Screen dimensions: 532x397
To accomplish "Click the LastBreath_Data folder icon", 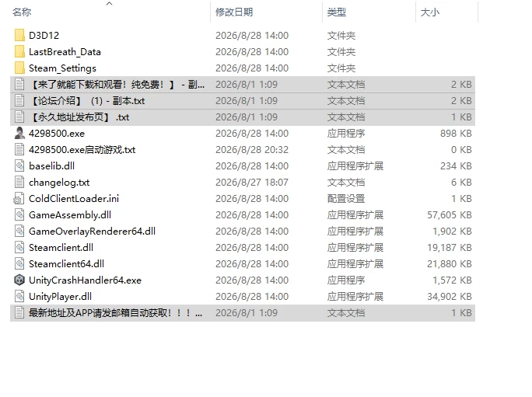I will point(19,51).
